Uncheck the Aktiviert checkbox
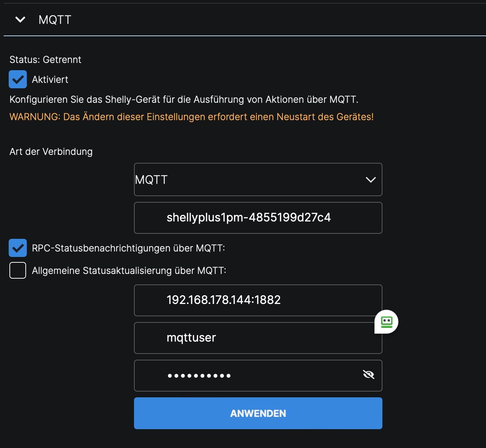Viewport: 486px width, 448px height. (18, 79)
